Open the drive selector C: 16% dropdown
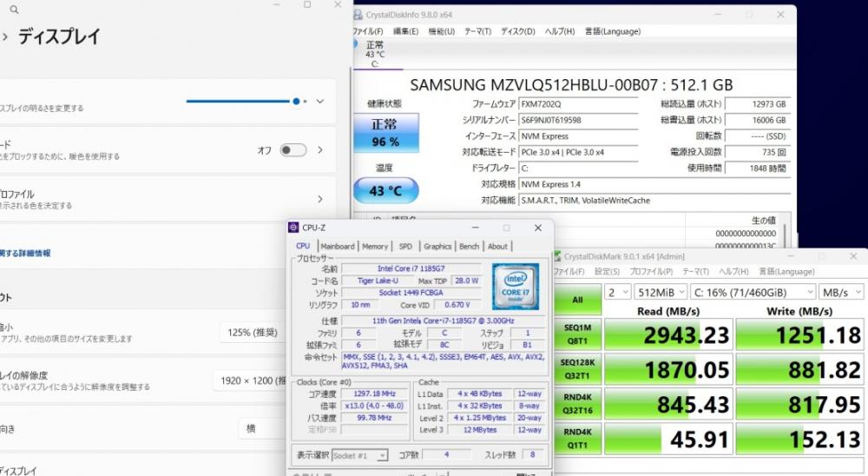Image resolution: width=868 pixels, height=476 pixels. point(753,293)
